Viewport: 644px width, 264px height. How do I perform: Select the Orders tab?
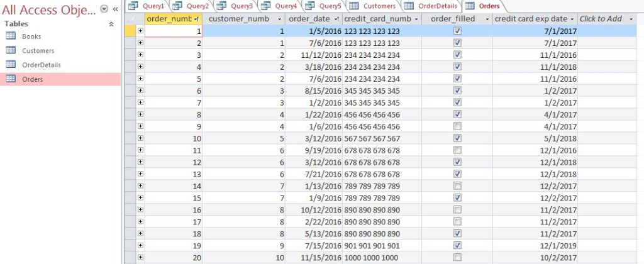click(x=484, y=6)
